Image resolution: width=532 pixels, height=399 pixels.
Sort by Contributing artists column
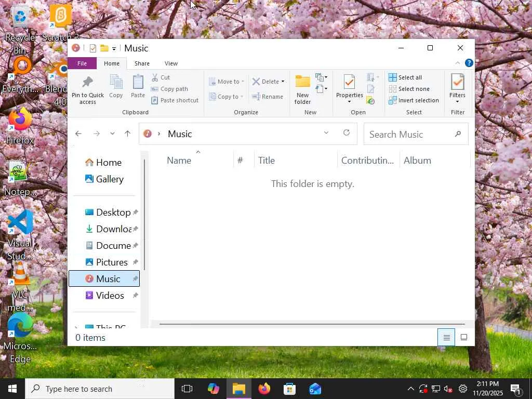(367, 161)
